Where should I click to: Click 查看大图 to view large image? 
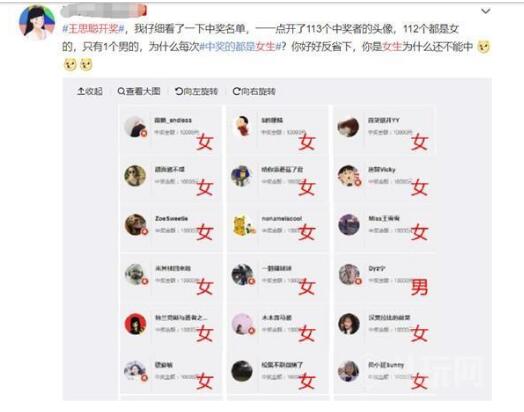pyautogui.click(x=139, y=91)
